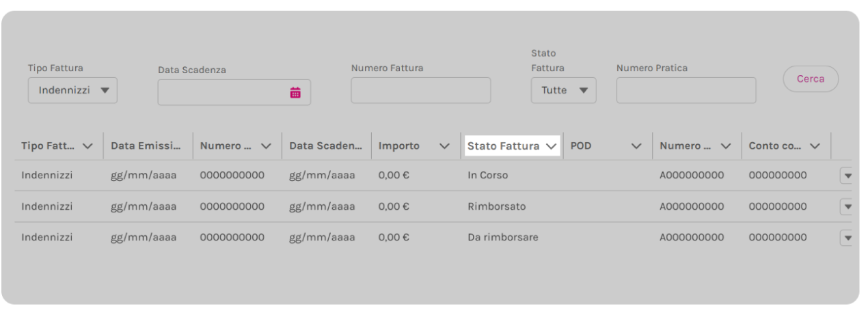
Task: Click the Cerca button
Action: 811,79
